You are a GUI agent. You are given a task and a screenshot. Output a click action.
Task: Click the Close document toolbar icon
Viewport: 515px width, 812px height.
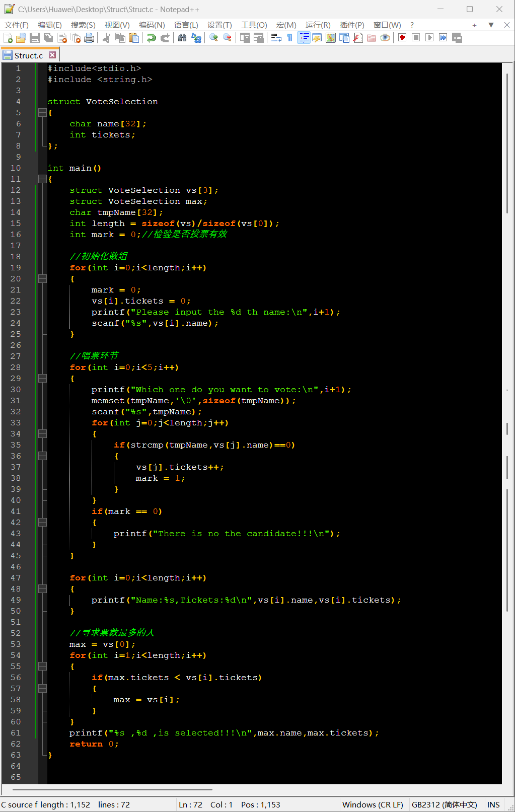click(x=62, y=38)
